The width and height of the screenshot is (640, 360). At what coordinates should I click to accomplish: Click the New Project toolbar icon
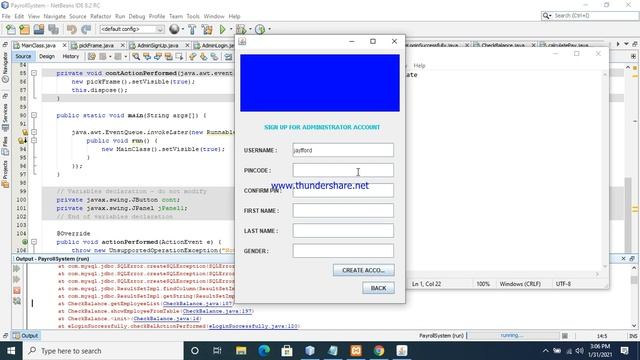24,29
